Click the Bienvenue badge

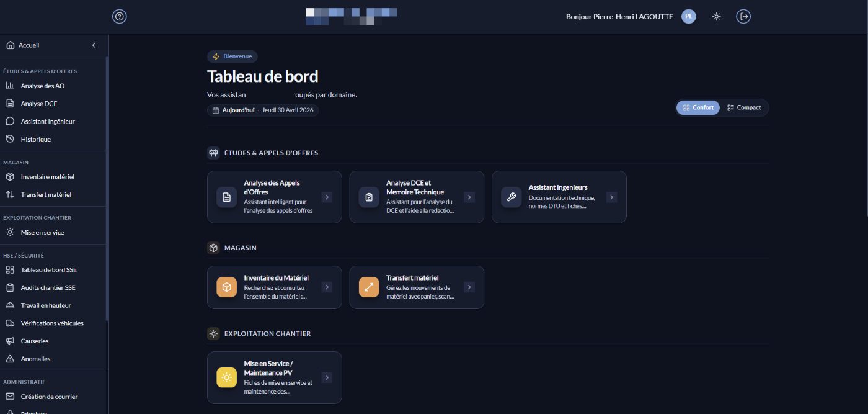(232, 56)
